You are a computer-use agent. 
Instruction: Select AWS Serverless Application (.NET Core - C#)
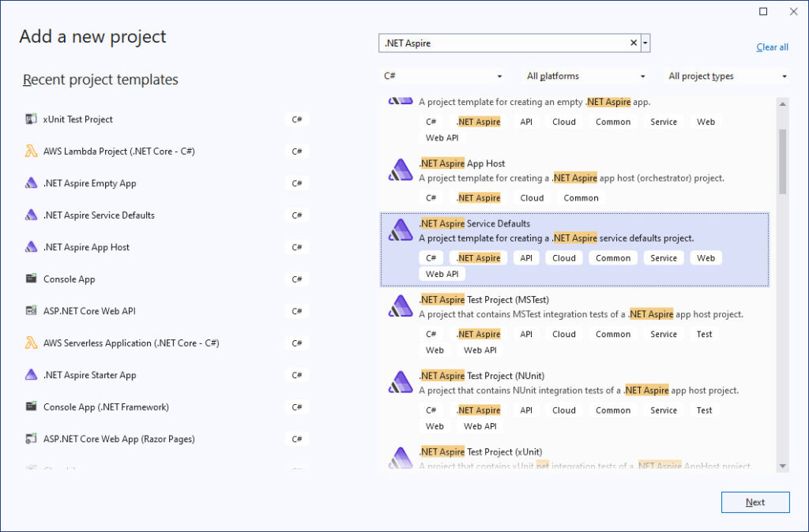coord(132,343)
